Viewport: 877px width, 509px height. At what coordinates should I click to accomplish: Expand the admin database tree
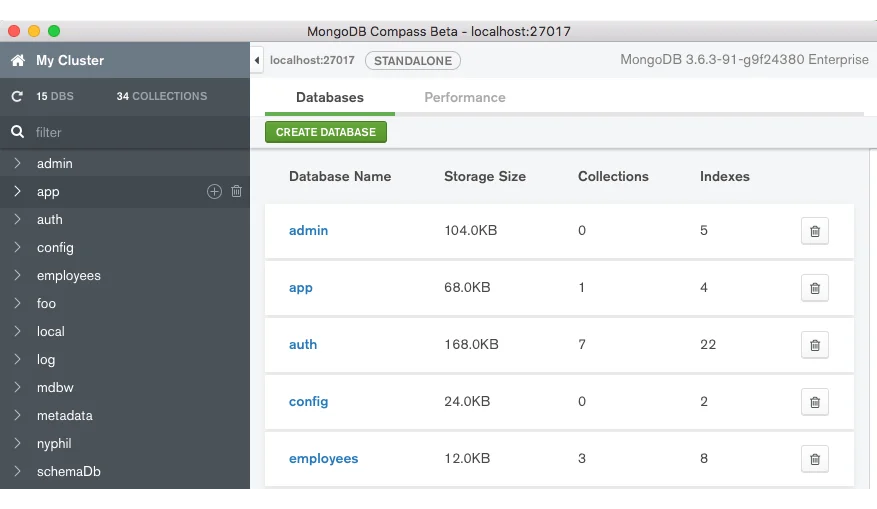point(17,163)
